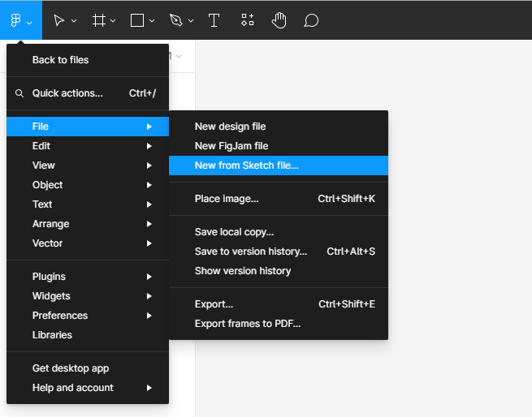Open the Text submenu
This screenshot has height=417, width=532.
88,204
